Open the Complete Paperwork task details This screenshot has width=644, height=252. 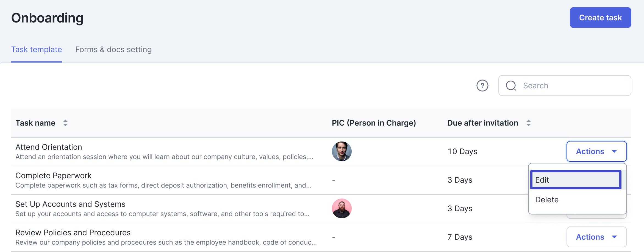click(54, 175)
